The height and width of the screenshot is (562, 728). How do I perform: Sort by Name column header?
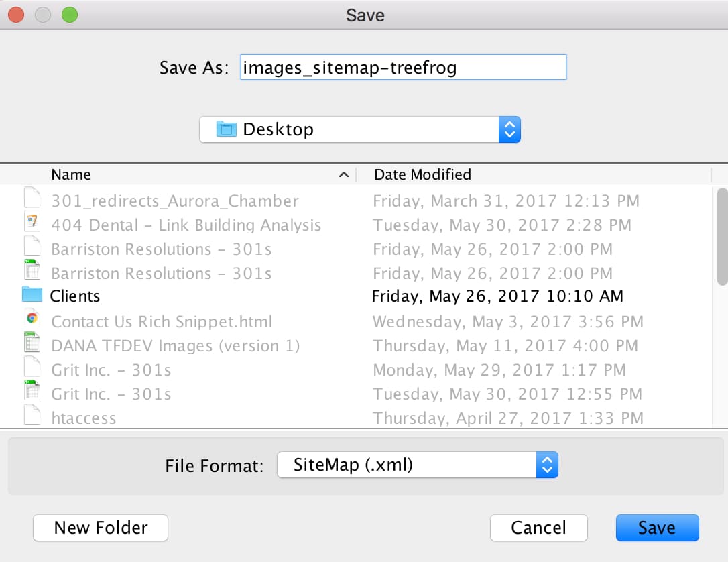(x=71, y=174)
